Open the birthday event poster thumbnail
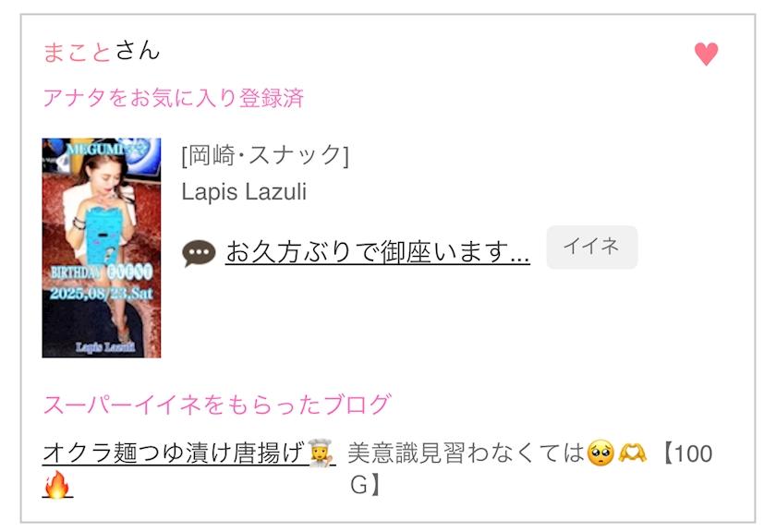Screen dimensions: 776x532 point(102,248)
